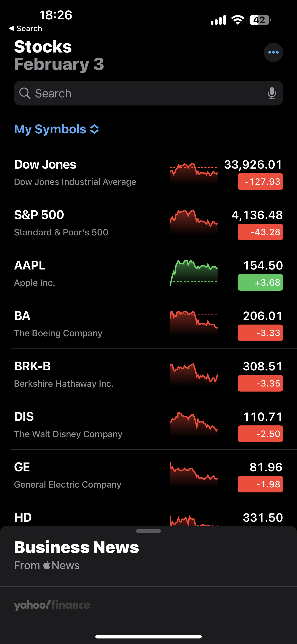Screen dimensions: 297x644
Task: Open The Boeing Company stock details
Action: click(87, 324)
